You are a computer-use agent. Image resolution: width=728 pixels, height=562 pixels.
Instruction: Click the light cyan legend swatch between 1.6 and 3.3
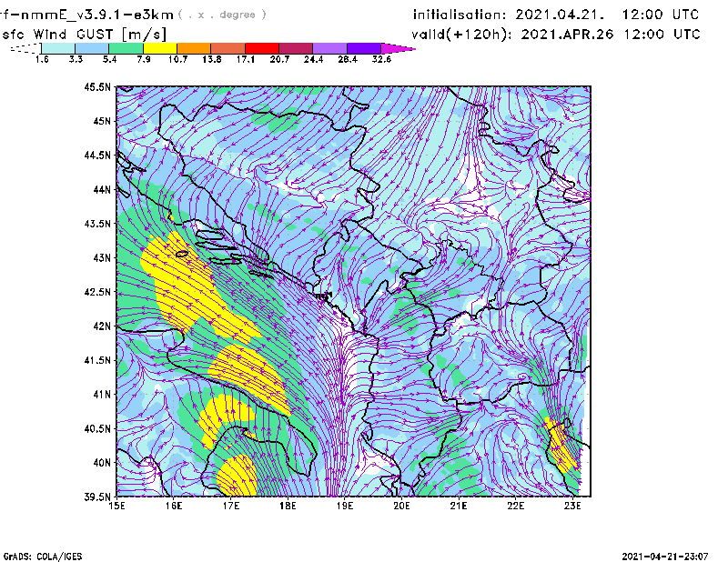coord(58,48)
